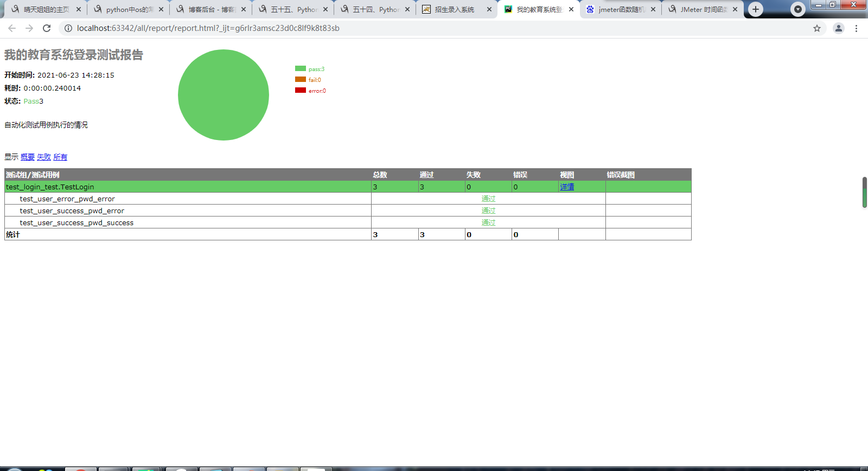
Task: Click report title 我的教育系统登录测试报告
Action: pyautogui.click(x=74, y=55)
